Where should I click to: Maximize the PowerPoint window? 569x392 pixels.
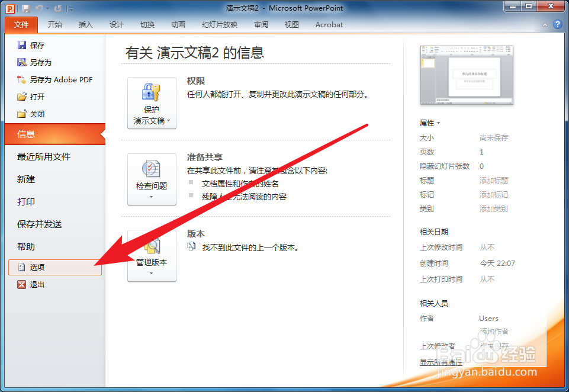(529, 7)
